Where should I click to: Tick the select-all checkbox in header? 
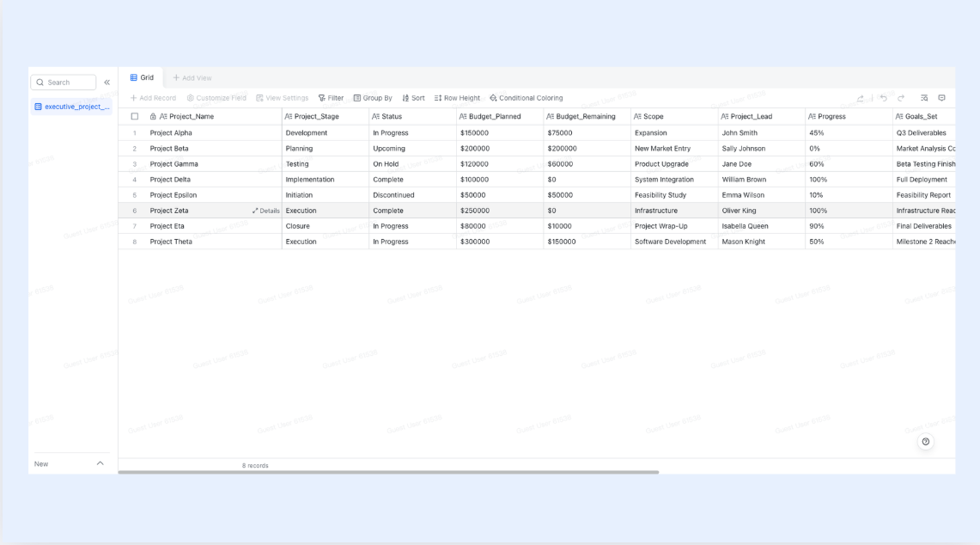(x=134, y=116)
